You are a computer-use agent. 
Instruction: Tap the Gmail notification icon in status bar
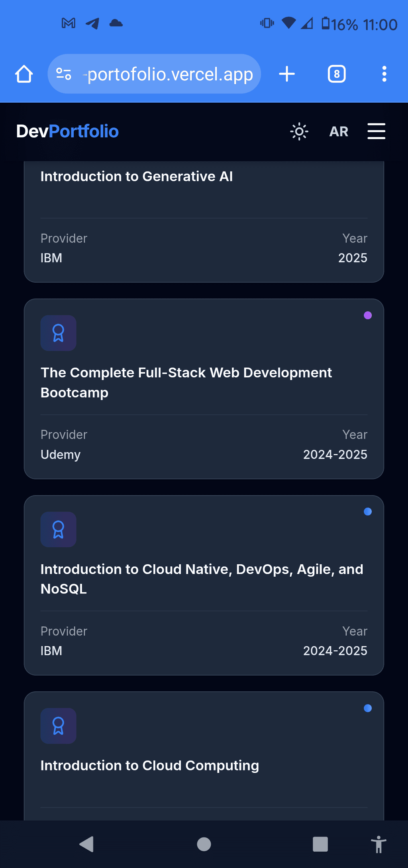[x=69, y=23]
